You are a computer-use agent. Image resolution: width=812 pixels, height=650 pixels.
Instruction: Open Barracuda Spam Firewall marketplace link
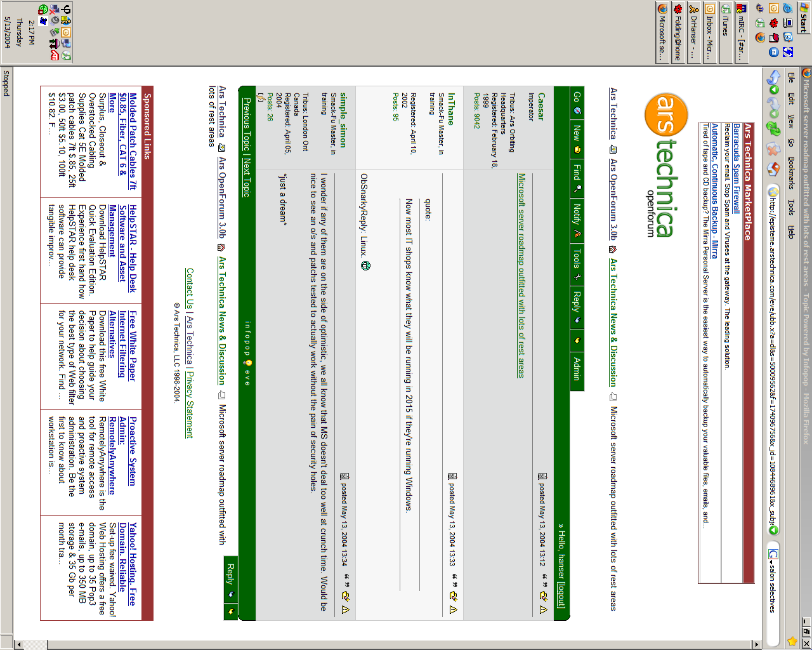[737, 169]
